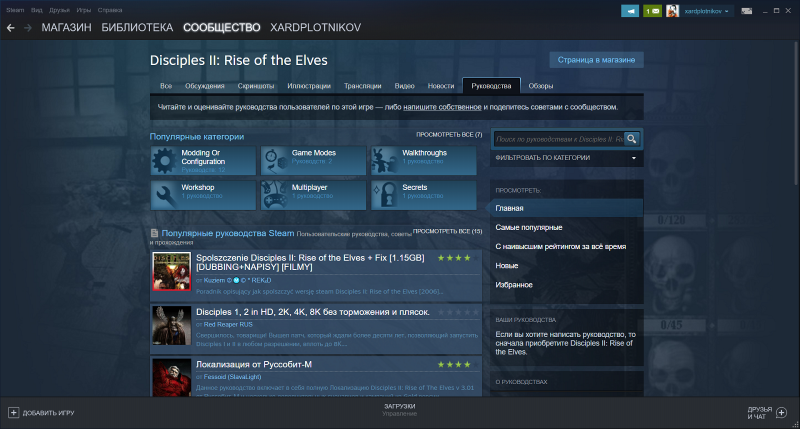Screen dimensions: 800x429
Task: Open the XARDPLOTNIKOV profile section
Action: [x=315, y=28]
